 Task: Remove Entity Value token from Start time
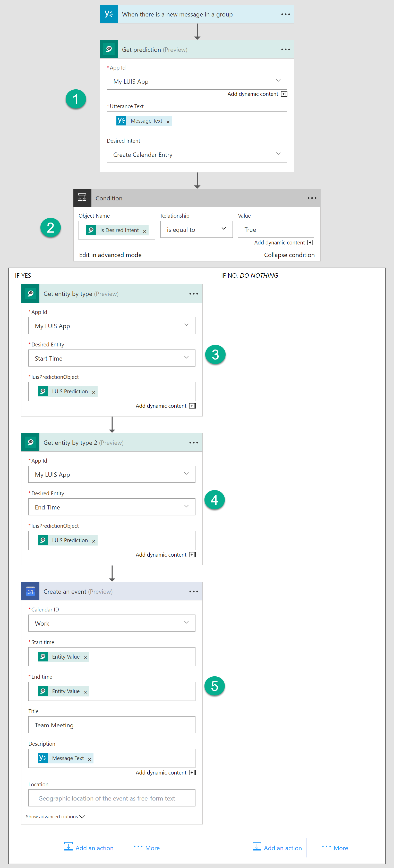pos(85,657)
